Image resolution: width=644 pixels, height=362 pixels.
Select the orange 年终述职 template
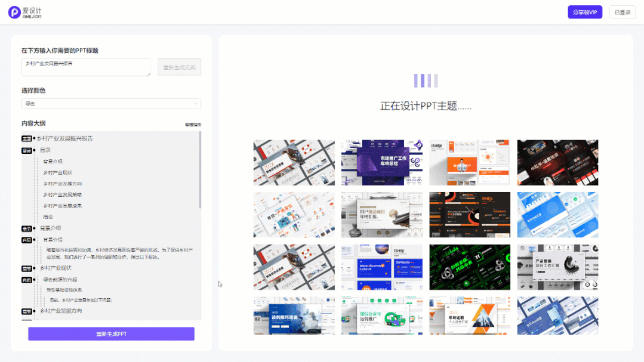tap(470, 315)
